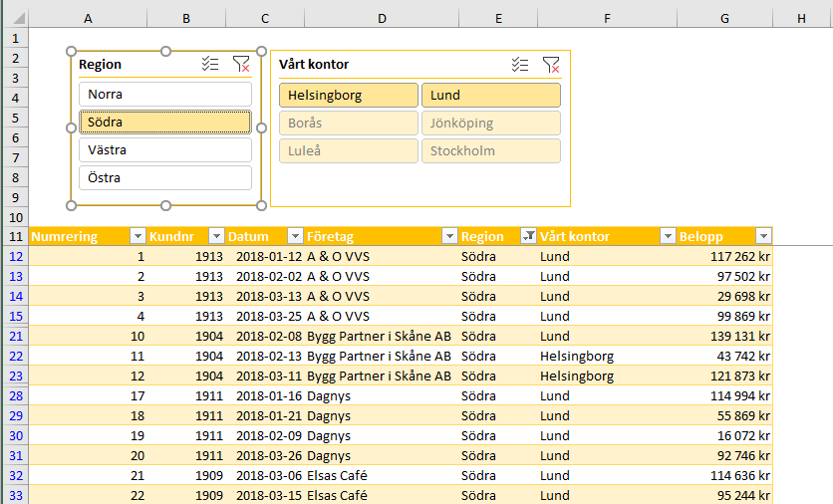
Task: Click date cell 2018-03-25
Action: click(265, 316)
